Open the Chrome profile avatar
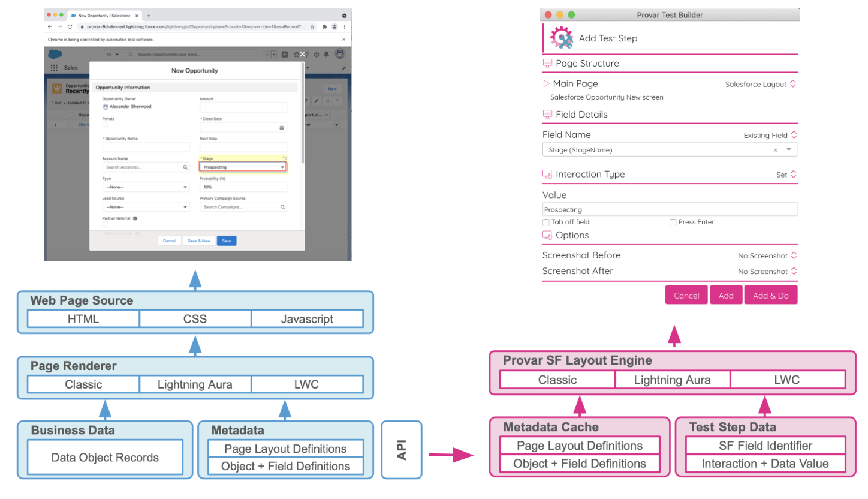Viewport: 868px width, 499px height. pyautogui.click(x=334, y=26)
